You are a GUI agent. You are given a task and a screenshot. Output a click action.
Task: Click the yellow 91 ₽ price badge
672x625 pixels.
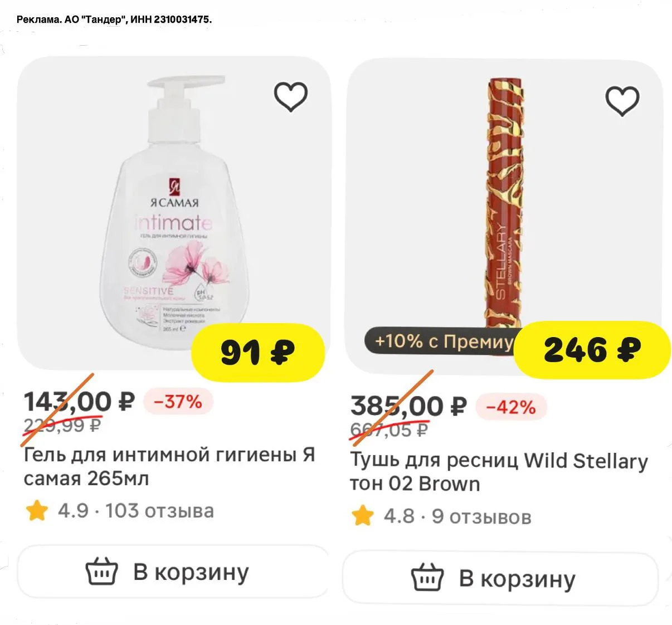pyautogui.click(x=258, y=353)
